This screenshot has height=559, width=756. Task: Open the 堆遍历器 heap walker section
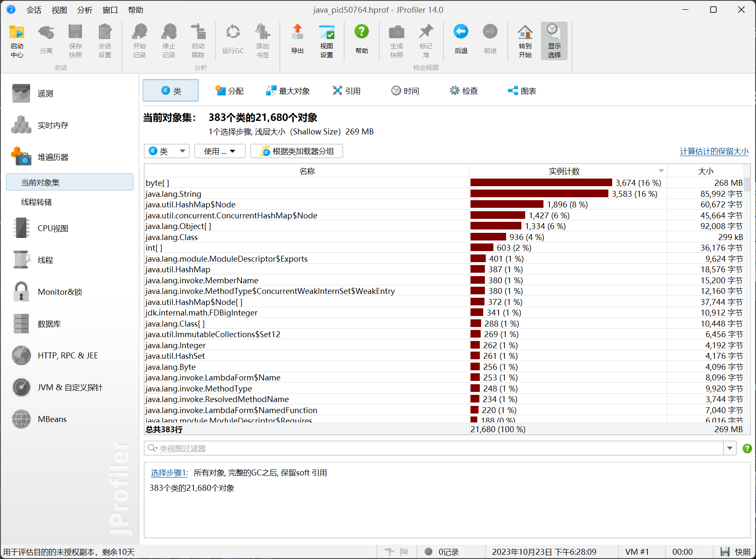point(70,157)
